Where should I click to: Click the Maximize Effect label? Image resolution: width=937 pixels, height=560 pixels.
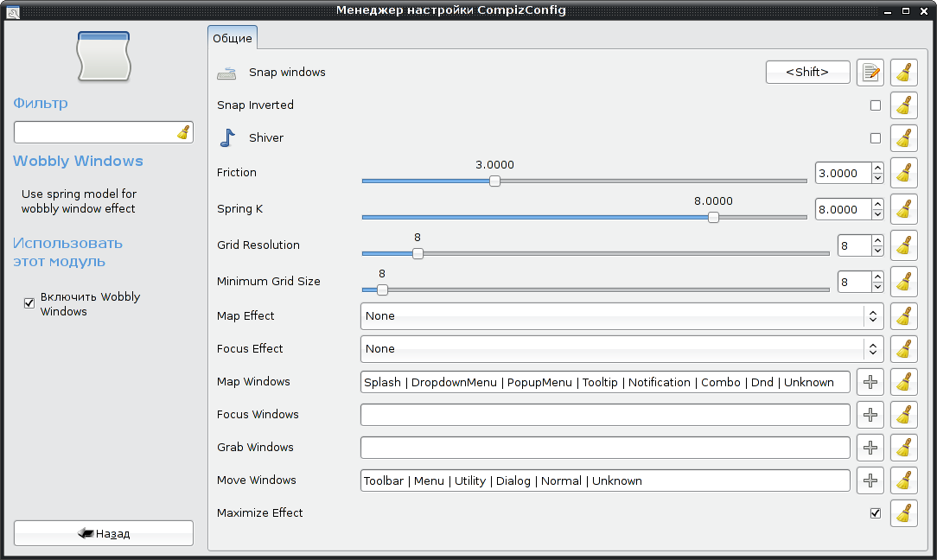point(260,512)
